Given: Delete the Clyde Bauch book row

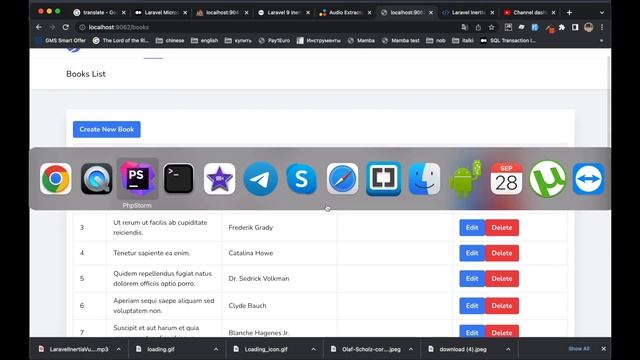Looking at the screenshot, I should coord(502,306).
